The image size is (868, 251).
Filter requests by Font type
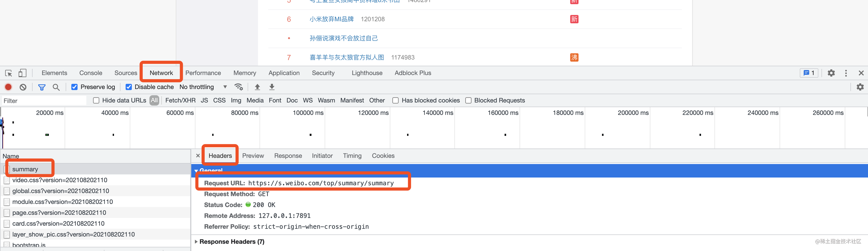point(275,101)
